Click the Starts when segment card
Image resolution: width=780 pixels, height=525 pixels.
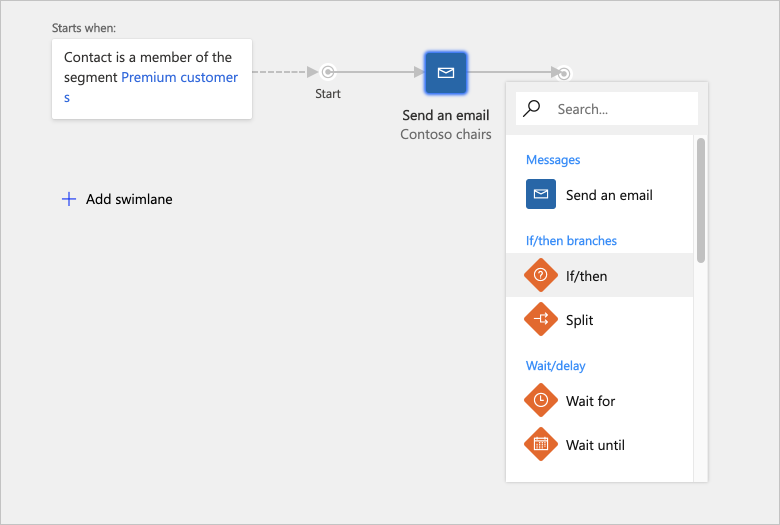pyautogui.click(x=152, y=78)
